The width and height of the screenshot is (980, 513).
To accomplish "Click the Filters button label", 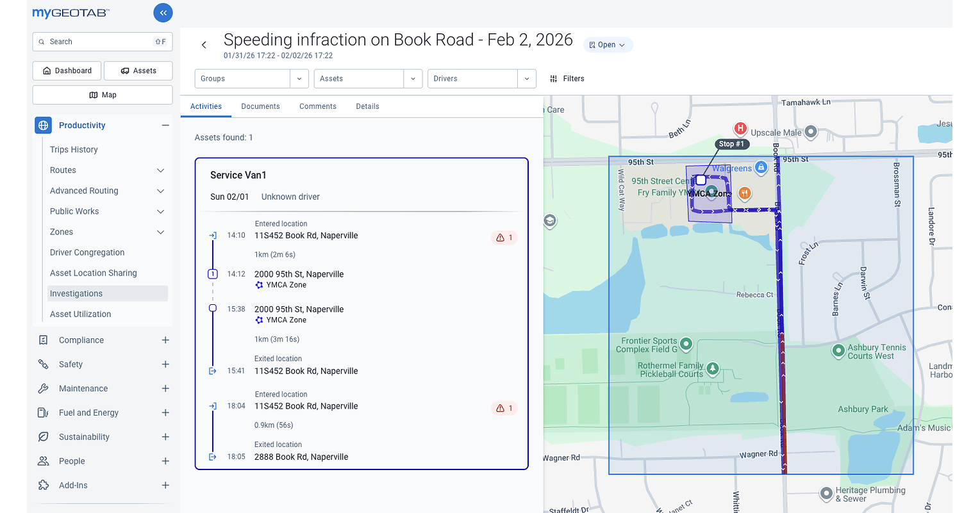I will [574, 79].
